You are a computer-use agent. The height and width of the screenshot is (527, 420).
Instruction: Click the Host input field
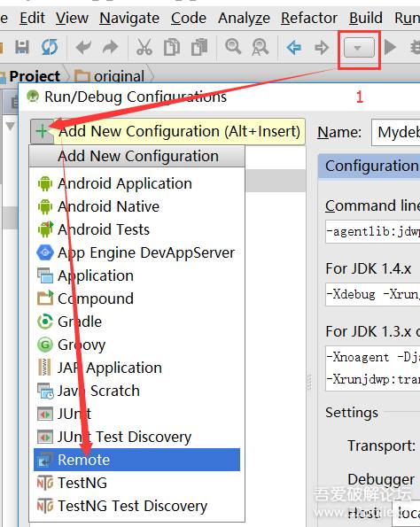click(406, 514)
